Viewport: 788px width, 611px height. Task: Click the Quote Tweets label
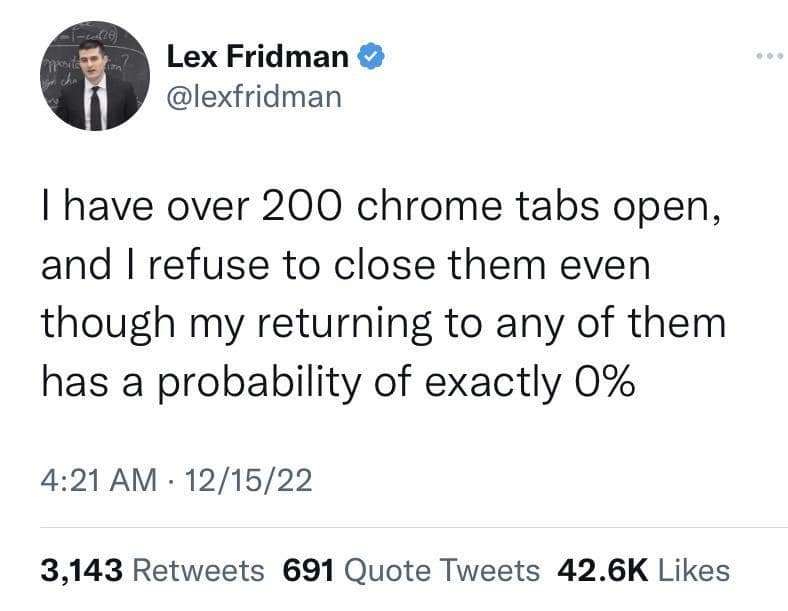tap(441, 570)
